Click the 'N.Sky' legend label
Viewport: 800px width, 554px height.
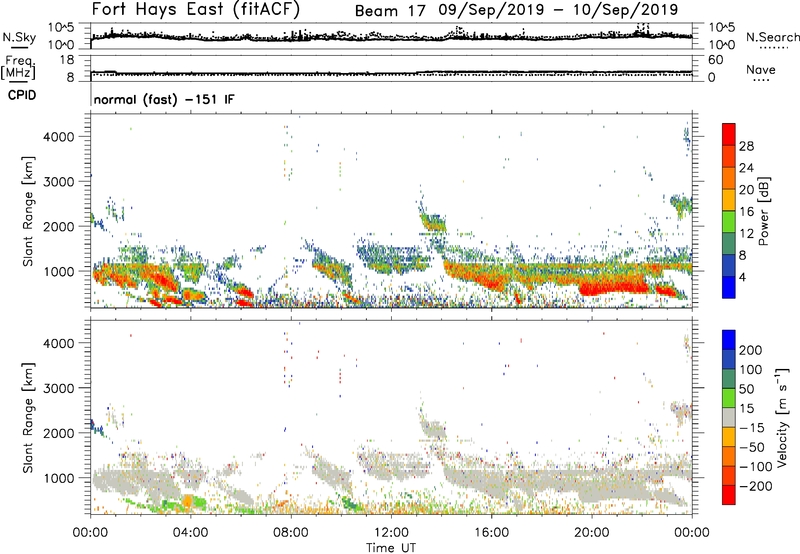(x=19, y=37)
